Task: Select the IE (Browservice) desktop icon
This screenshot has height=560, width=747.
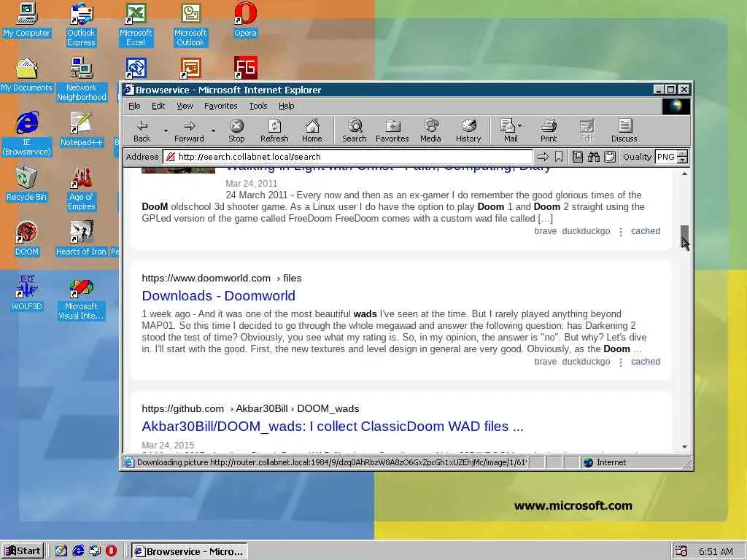Action: (x=27, y=134)
